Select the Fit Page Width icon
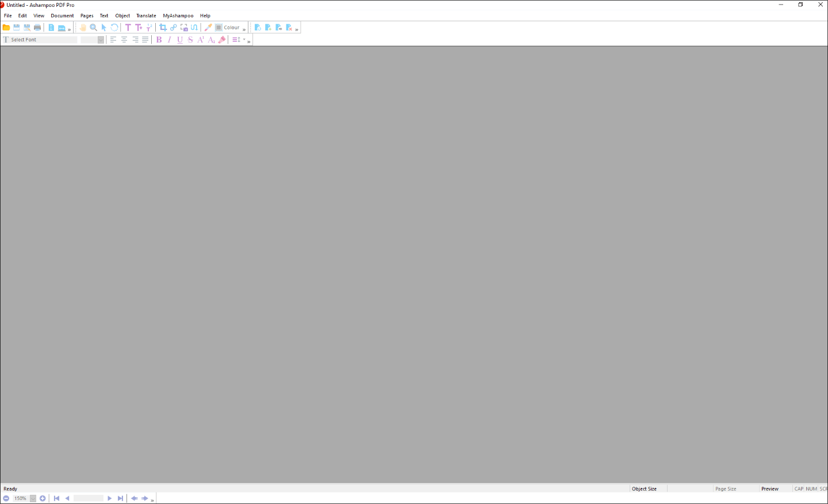 62,28
